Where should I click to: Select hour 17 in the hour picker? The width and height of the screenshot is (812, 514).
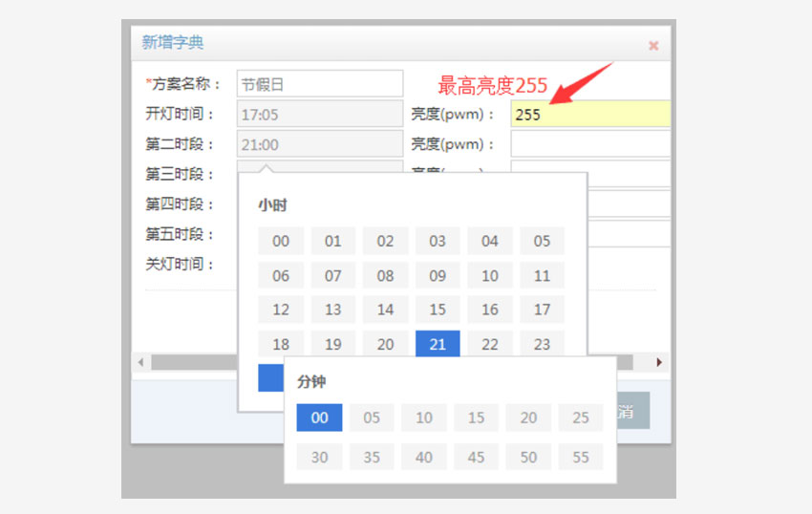click(542, 310)
